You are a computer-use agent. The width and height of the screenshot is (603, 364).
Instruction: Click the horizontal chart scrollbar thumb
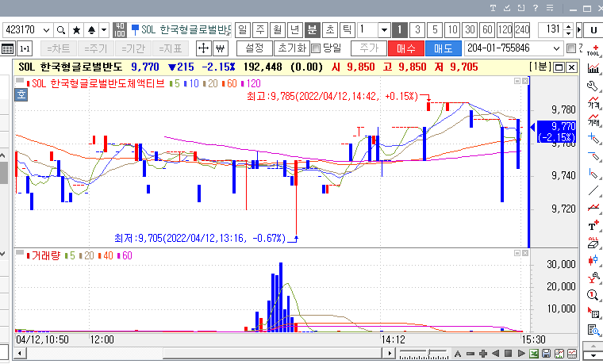coord(272,353)
